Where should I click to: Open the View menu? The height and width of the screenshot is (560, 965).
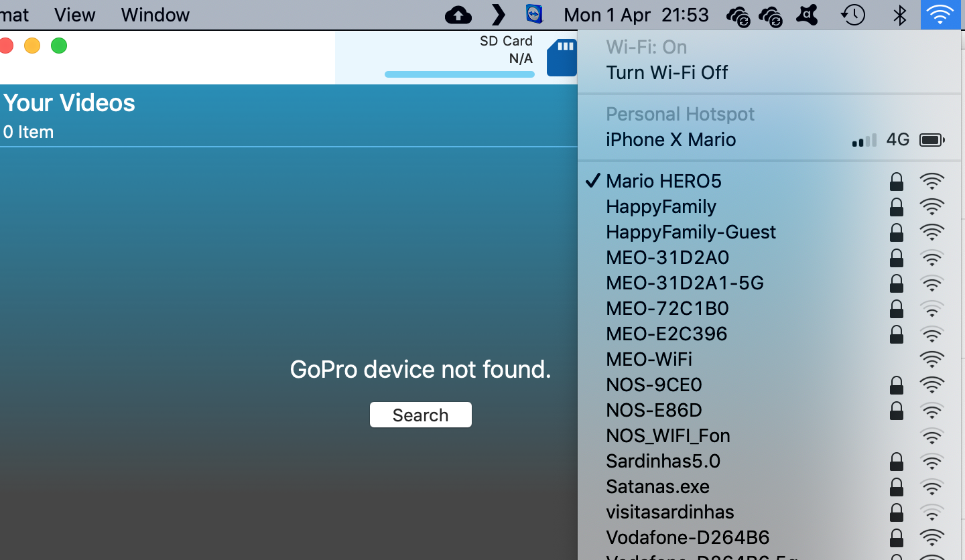click(x=75, y=15)
